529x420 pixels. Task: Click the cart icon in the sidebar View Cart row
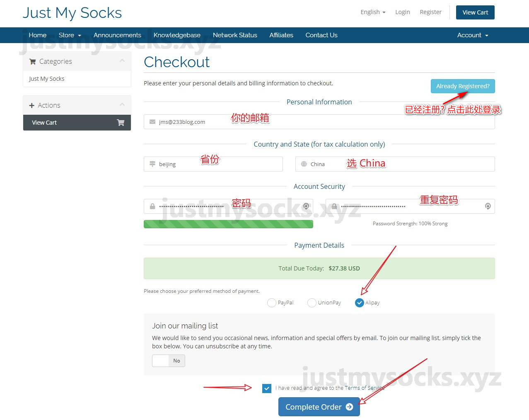[x=121, y=123]
